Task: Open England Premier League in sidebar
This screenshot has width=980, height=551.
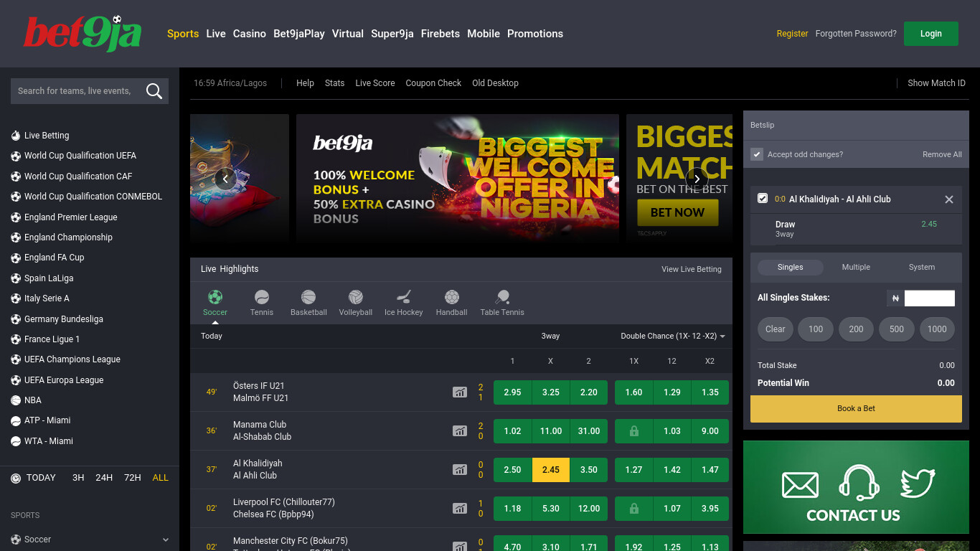Action: click(x=71, y=217)
